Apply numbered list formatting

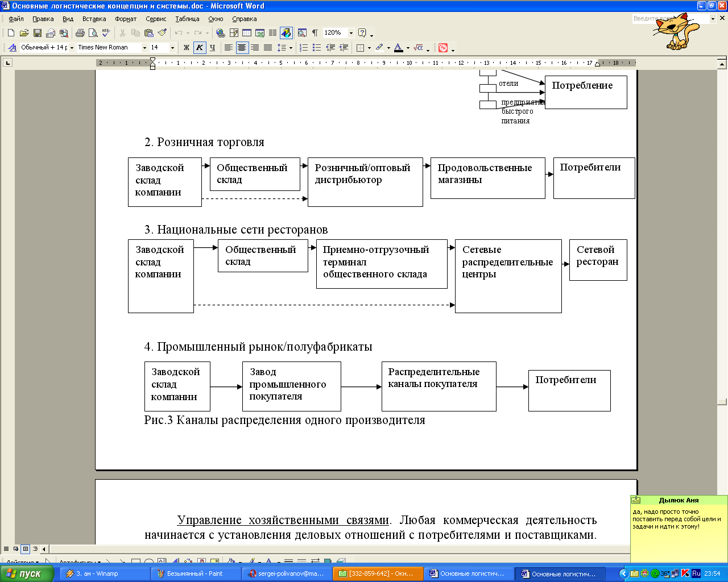tap(304, 48)
